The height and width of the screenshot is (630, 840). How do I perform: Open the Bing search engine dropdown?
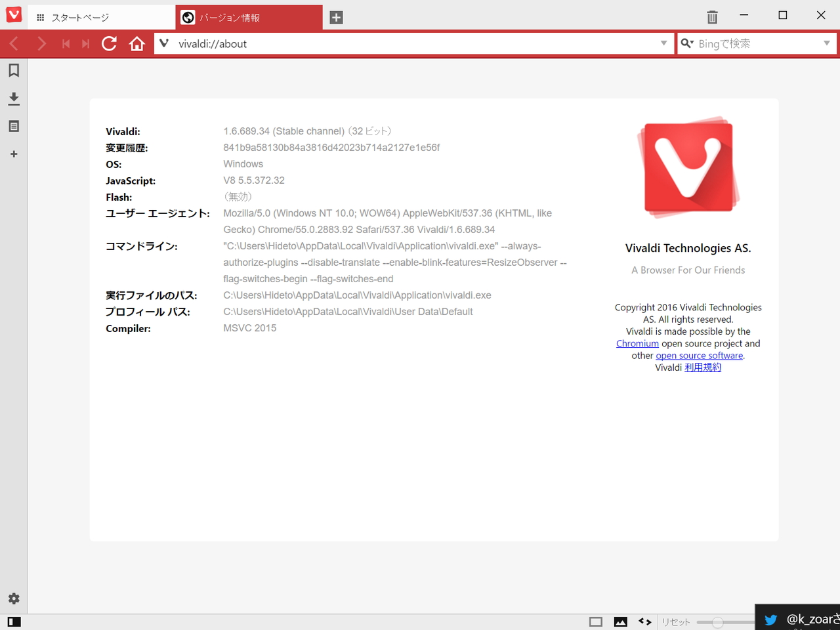point(687,43)
